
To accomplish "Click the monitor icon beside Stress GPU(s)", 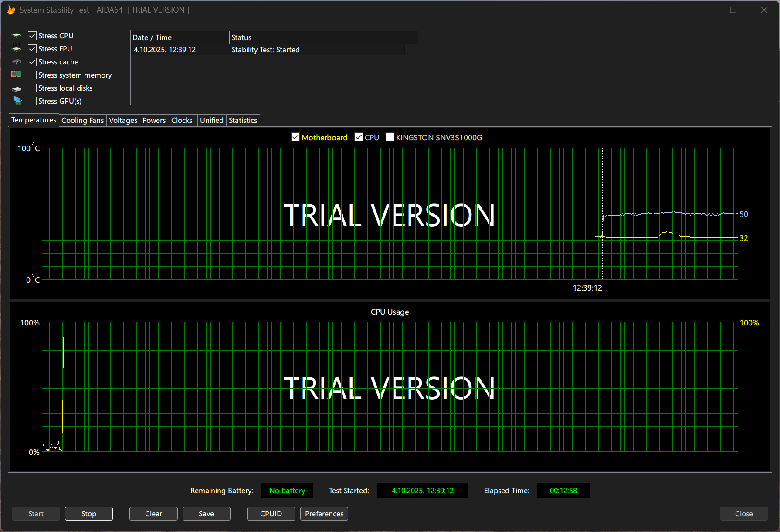I will pos(17,101).
